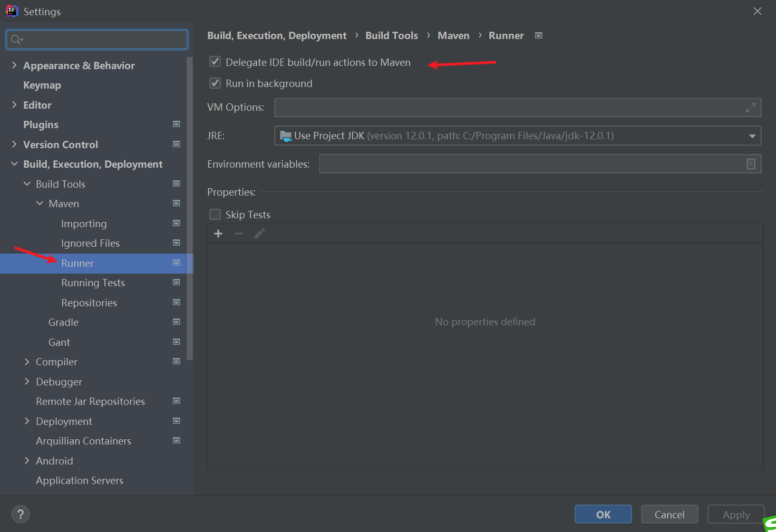Screen dimensions: 776x532
Task: Collapse Build, Execution, Deployment section
Action: (x=14, y=164)
